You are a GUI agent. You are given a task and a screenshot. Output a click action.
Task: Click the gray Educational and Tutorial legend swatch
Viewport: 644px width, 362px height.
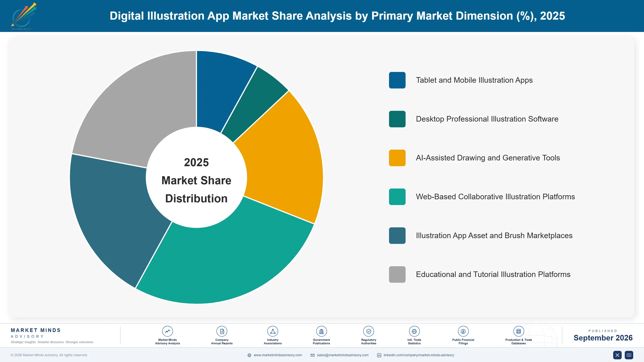397,274
